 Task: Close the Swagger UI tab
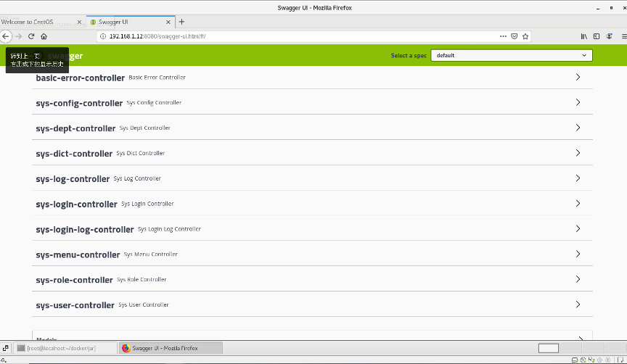168,22
